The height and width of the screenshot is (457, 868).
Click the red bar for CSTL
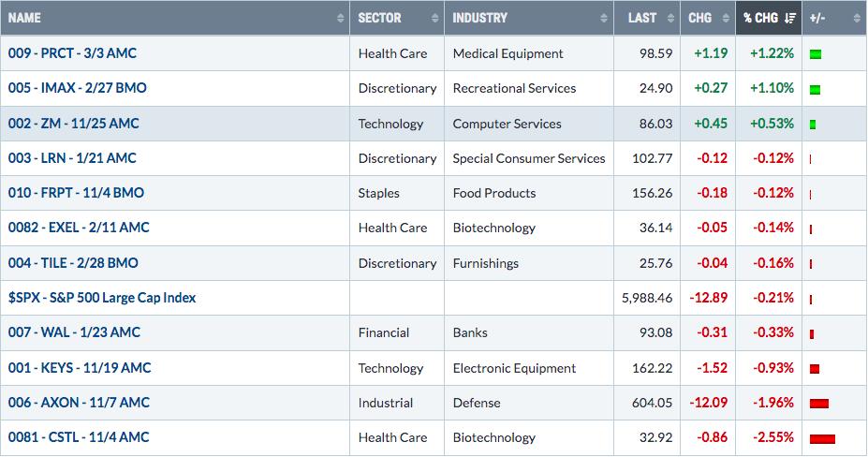point(822,439)
